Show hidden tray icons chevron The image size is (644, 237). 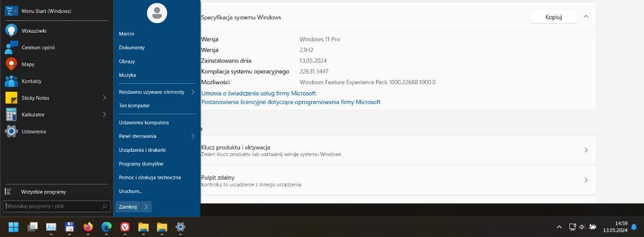[559, 227]
